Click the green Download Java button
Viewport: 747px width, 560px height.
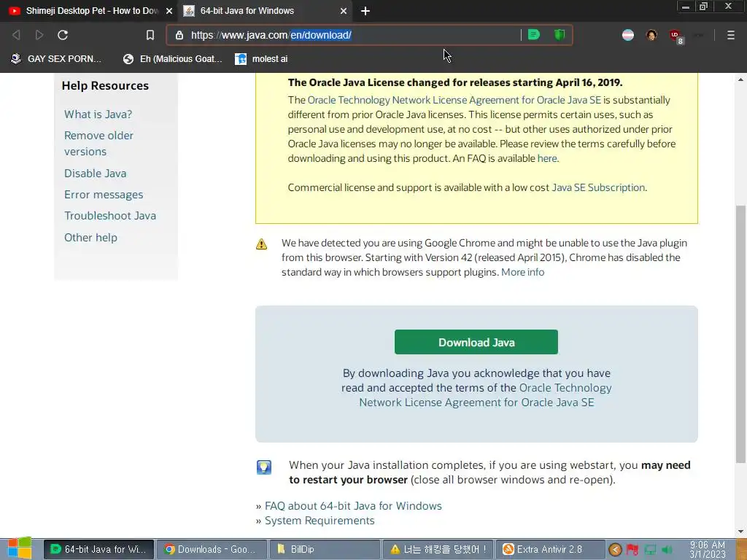pos(476,342)
